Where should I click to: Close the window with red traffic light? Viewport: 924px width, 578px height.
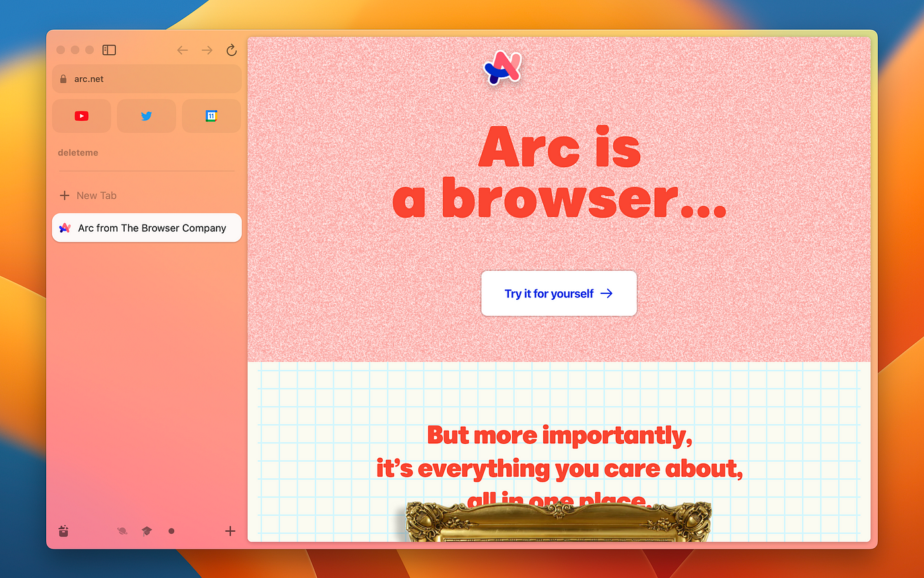pyautogui.click(x=61, y=50)
